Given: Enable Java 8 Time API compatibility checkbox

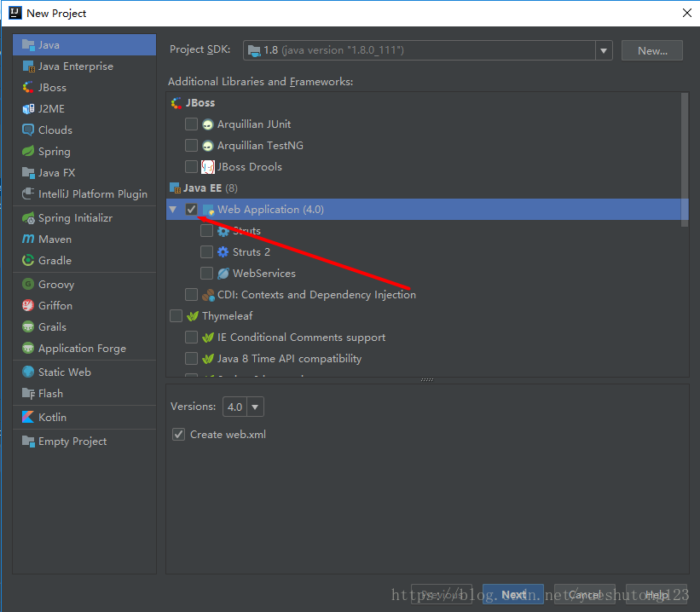Looking at the screenshot, I should pyautogui.click(x=191, y=359).
